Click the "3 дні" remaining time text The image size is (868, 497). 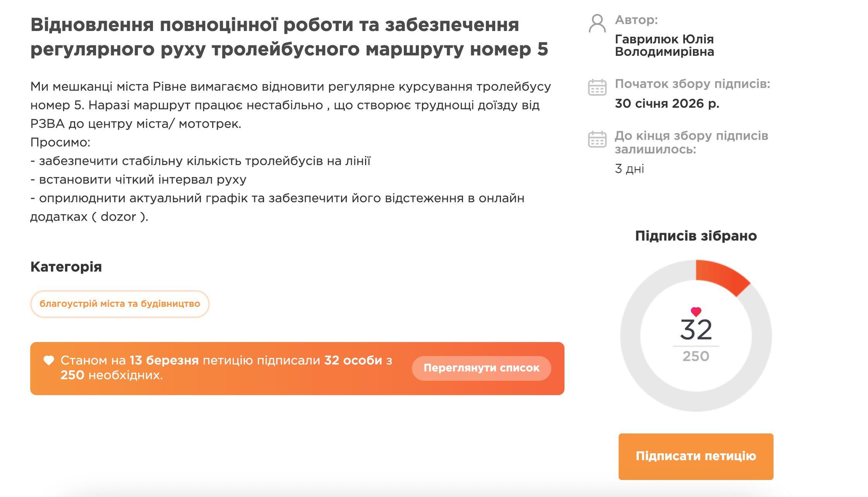(629, 169)
